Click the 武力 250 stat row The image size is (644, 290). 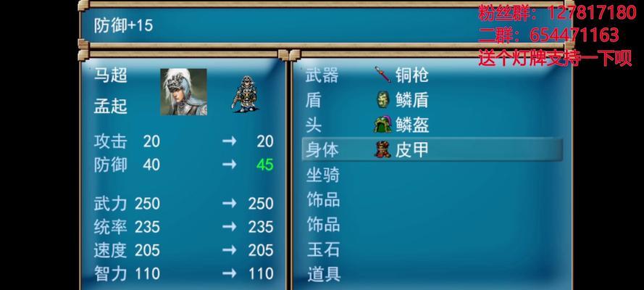pos(183,203)
